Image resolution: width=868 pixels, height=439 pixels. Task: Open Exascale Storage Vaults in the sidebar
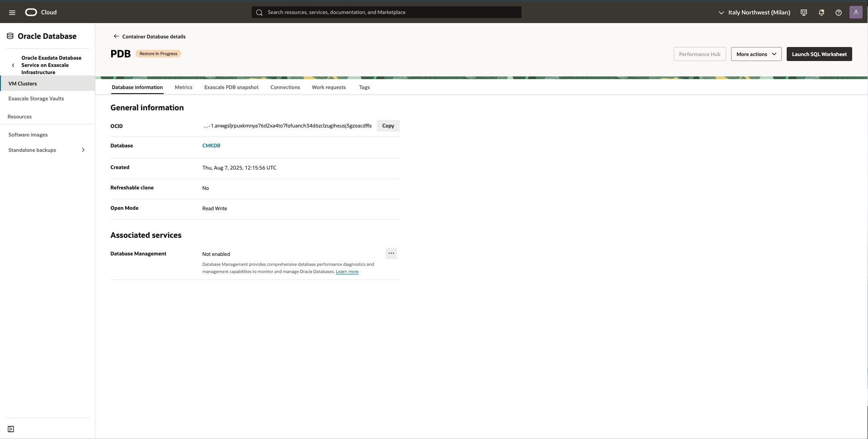[36, 99]
